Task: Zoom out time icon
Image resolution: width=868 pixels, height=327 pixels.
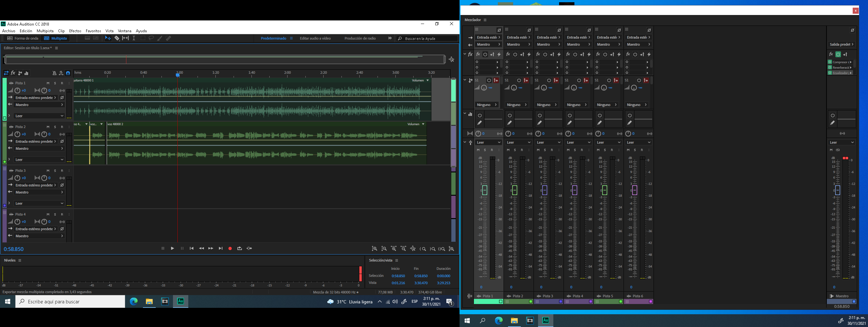Action: pyautogui.click(x=403, y=249)
